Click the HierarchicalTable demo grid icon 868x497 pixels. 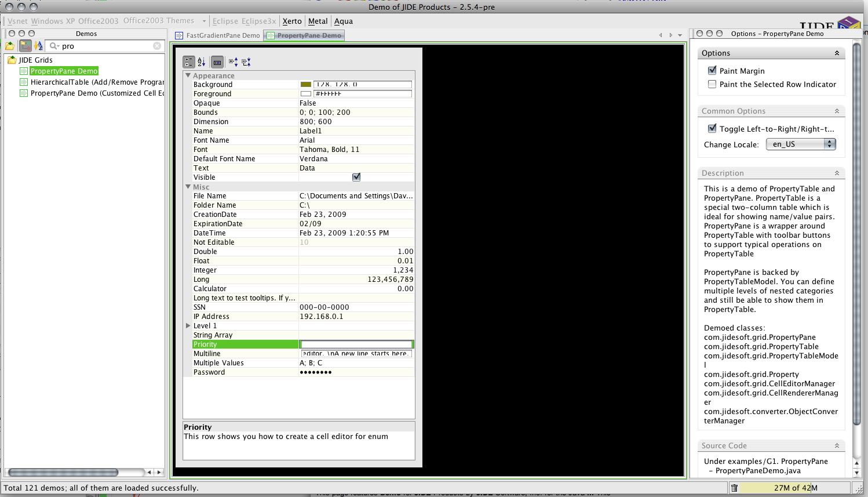(24, 82)
